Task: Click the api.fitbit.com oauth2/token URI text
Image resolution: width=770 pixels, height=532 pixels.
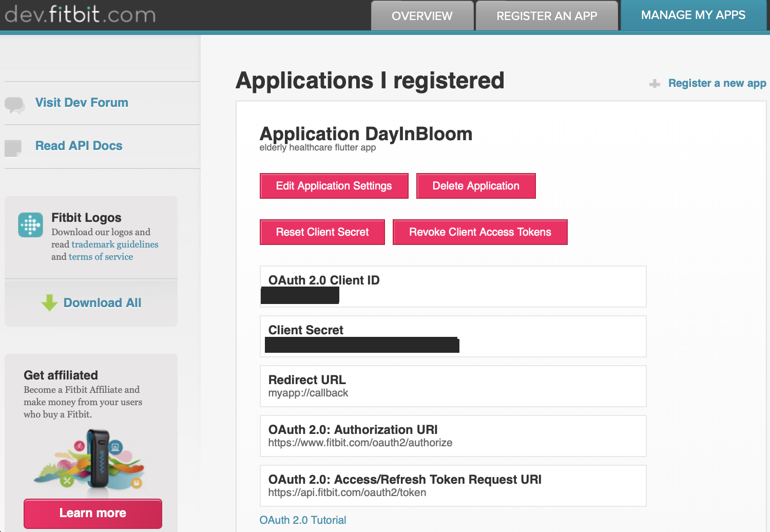Action: coord(347,492)
